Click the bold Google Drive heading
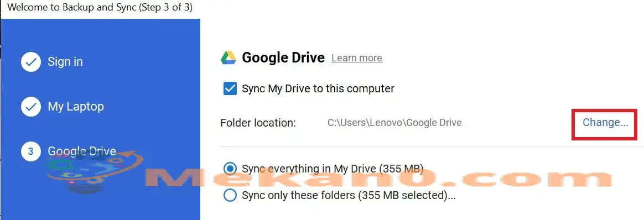 [x=283, y=58]
